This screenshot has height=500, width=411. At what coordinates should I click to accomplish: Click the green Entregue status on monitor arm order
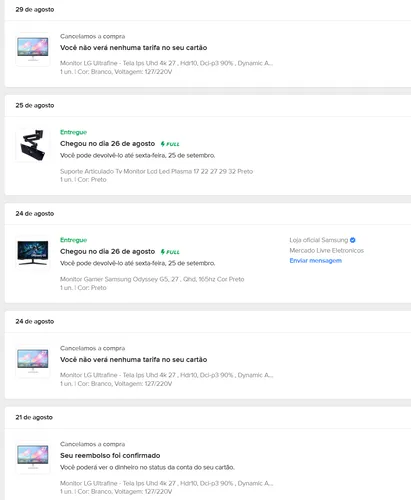click(x=73, y=132)
